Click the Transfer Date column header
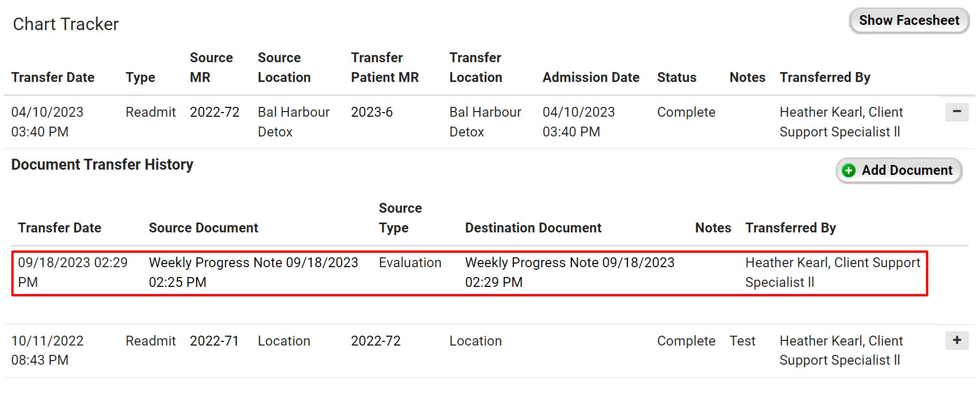The width and height of the screenshot is (980, 400). [x=53, y=77]
